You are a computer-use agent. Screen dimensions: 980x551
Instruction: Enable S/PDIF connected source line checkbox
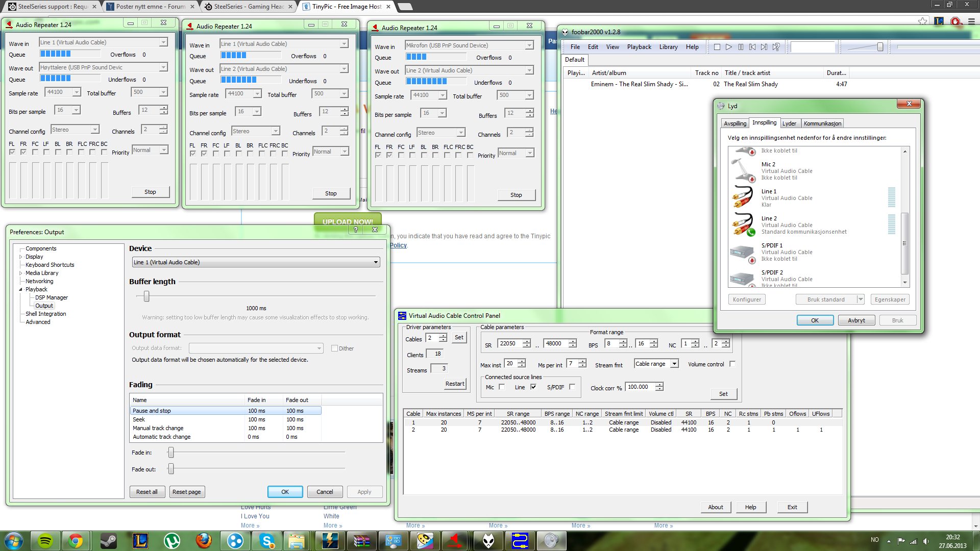[x=572, y=387]
